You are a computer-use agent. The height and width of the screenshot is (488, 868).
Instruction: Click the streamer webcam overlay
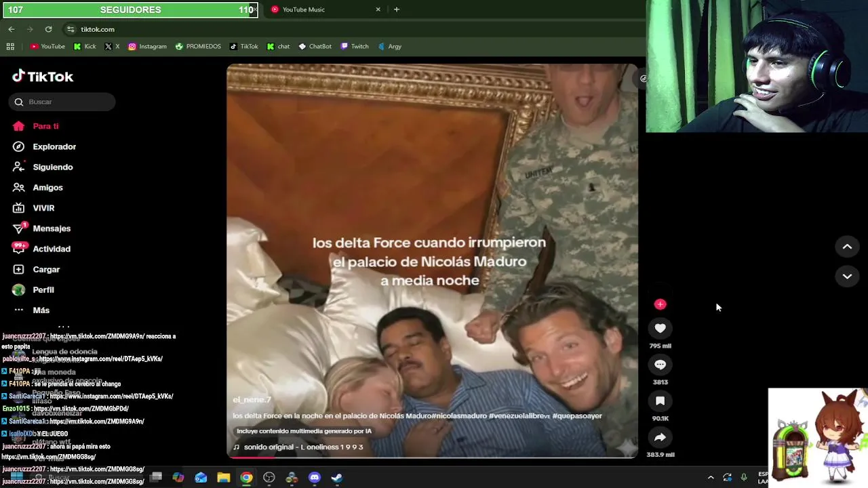pyautogui.click(x=757, y=66)
